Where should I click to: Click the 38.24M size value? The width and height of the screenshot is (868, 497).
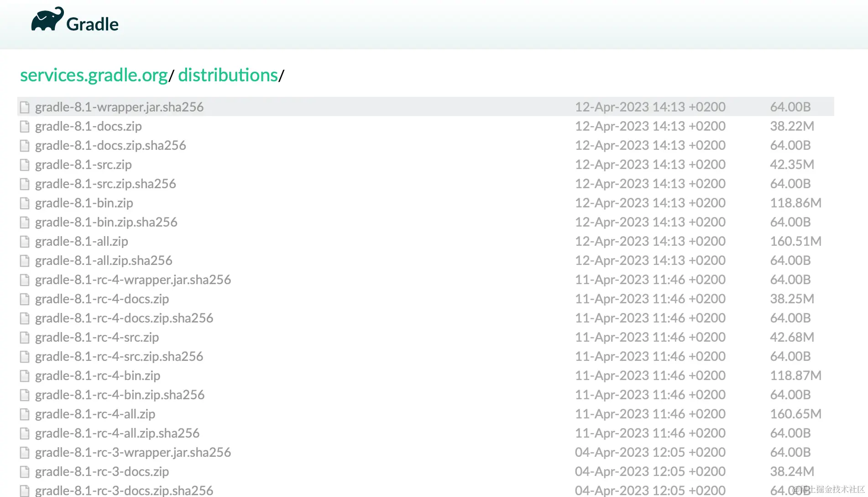[x=792, y=471]
